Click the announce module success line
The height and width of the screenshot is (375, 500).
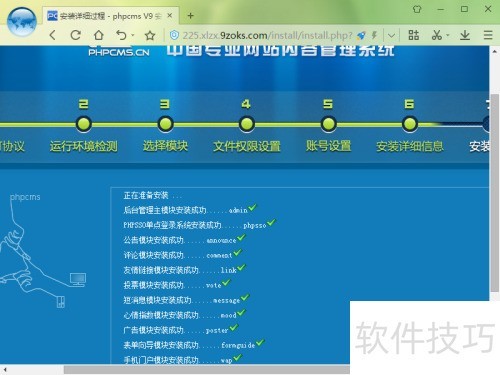coord(184,240)
